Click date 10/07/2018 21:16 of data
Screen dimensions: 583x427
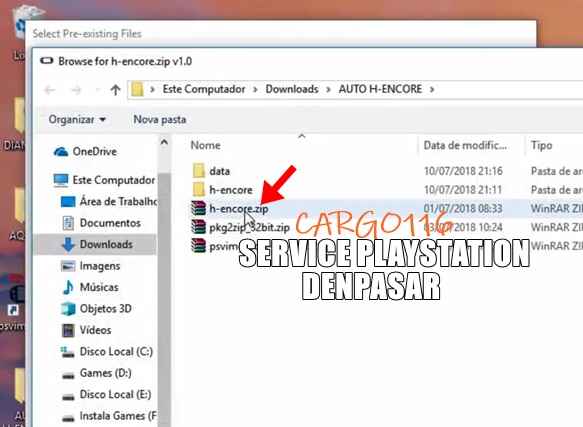coord(463,171)
